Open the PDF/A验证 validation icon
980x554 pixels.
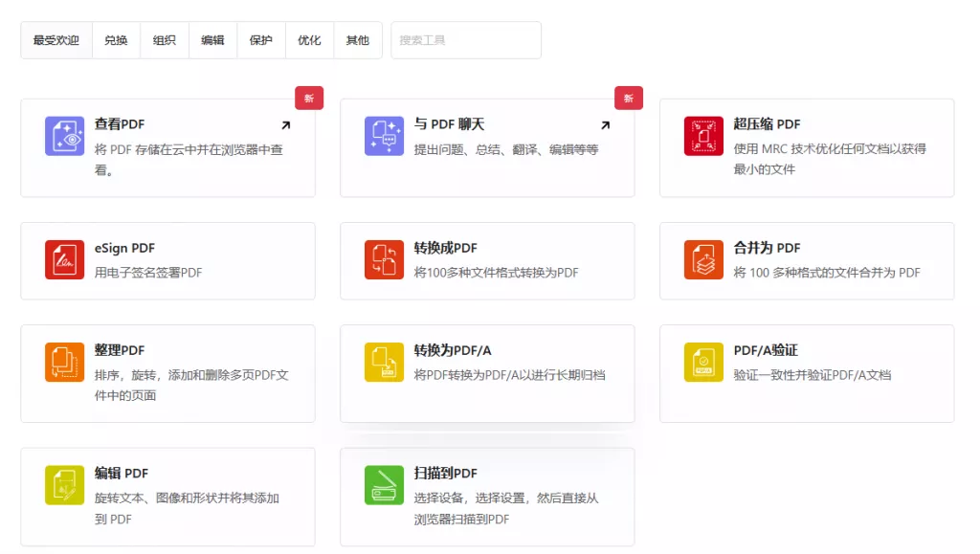tap(702, 363)
